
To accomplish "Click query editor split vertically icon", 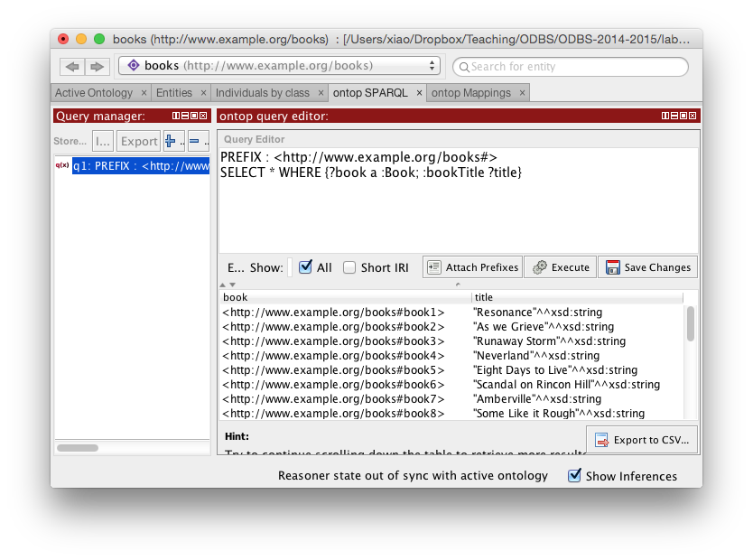I will (x=665, y=116).
